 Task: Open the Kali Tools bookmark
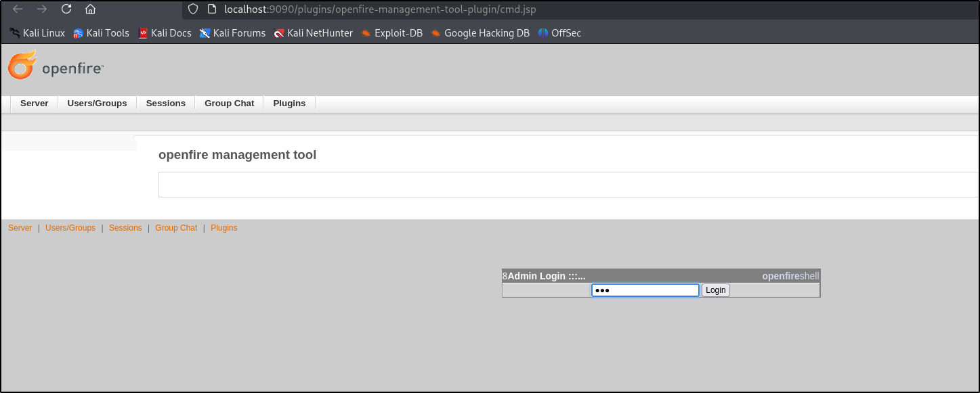pos(101,33)
